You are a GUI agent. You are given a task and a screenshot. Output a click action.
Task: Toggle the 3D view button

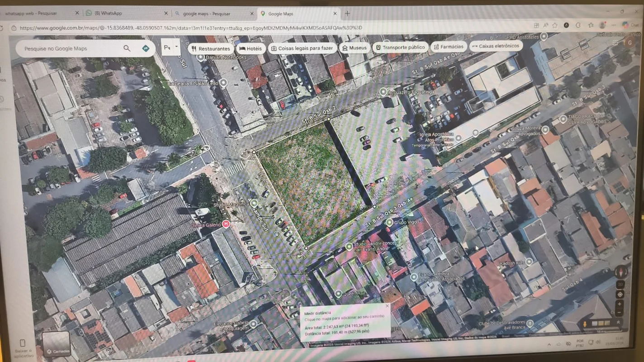(620, 284)
